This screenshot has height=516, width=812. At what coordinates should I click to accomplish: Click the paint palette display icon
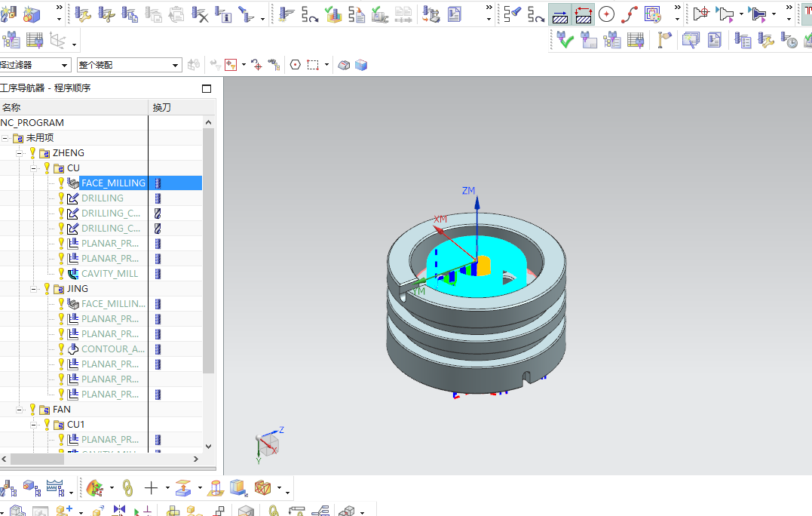652,14
